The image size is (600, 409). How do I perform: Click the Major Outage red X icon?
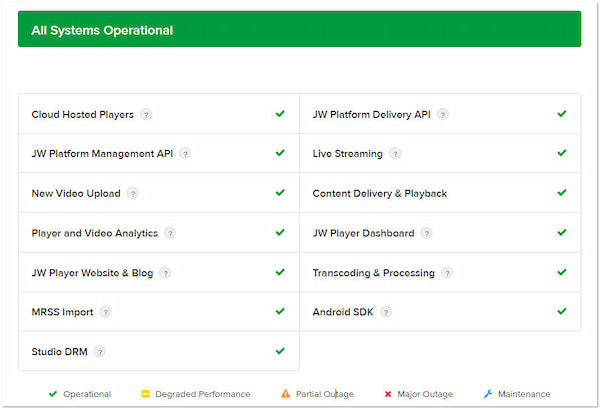pos(387,394)
